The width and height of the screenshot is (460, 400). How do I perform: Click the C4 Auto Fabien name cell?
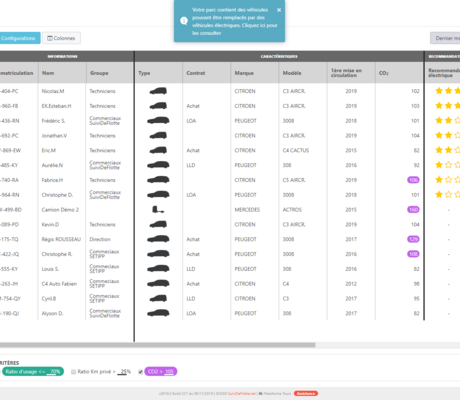click(59, 284)
